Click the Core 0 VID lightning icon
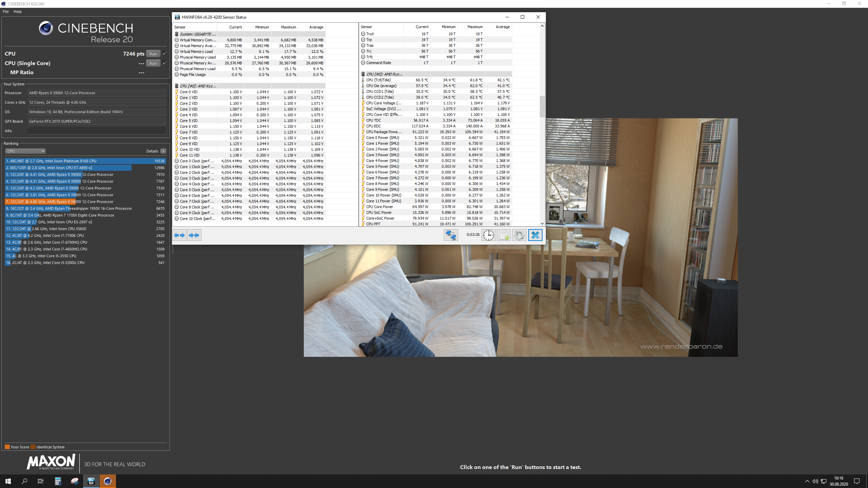This screenshot has width=868, height=488. point(177,92)
